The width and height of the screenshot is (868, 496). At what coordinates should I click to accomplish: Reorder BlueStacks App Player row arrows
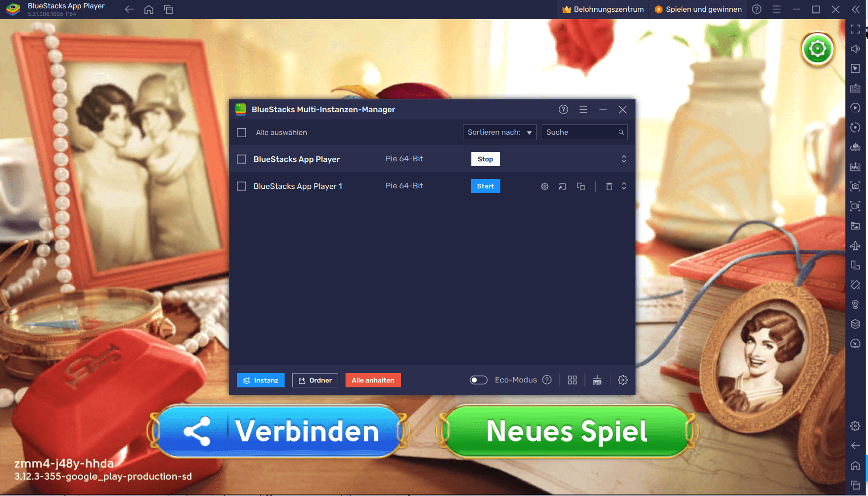coord(624,159)
